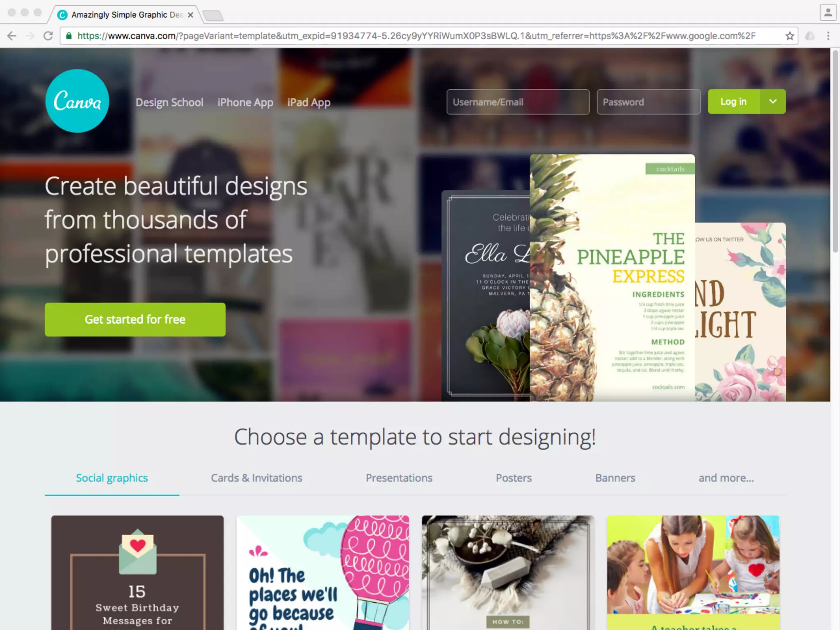Screen dimensions: 840x630
Task: Bookmark page using the star icon
Action: pos(790,36)
